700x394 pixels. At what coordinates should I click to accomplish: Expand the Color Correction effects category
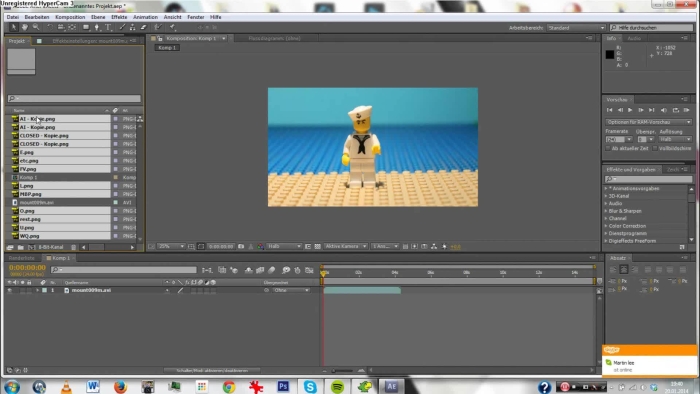[606, 226]
